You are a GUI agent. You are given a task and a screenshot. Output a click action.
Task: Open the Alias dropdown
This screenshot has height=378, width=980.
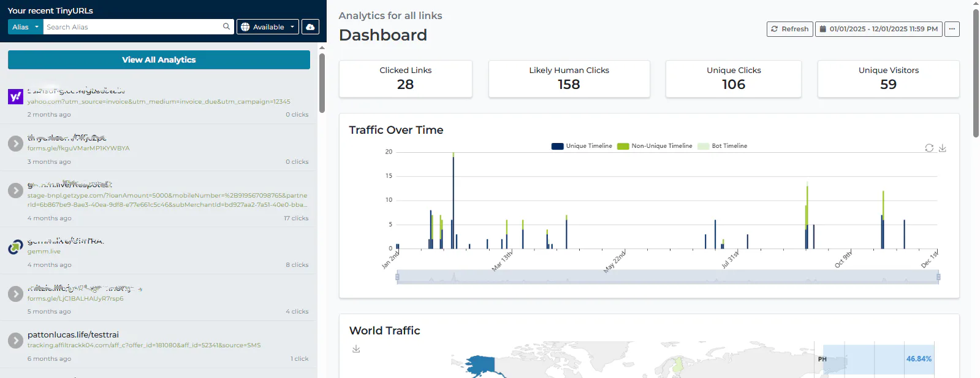(26, 27)
